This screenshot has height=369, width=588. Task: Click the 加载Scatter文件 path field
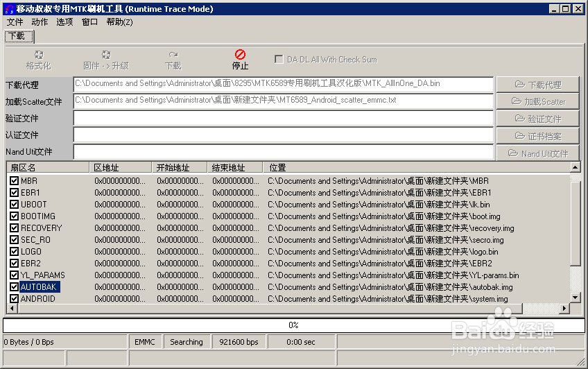pyautogui.click(x=283, y=101)
